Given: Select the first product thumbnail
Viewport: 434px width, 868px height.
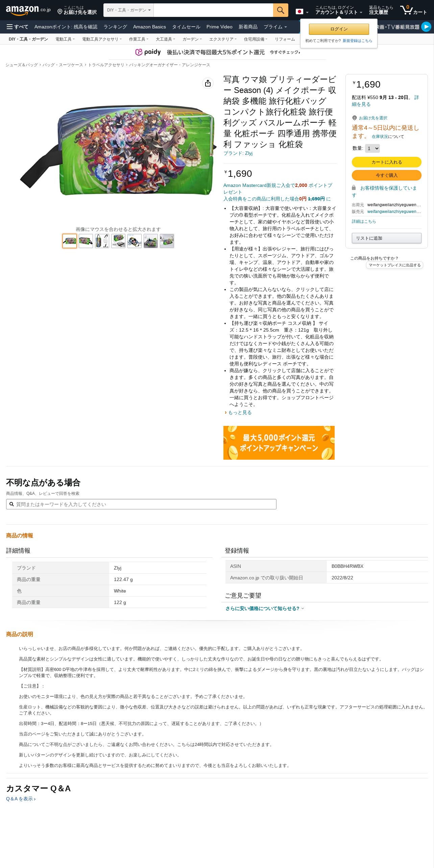Looking at the screenshot, I should (x=70, y=241).
